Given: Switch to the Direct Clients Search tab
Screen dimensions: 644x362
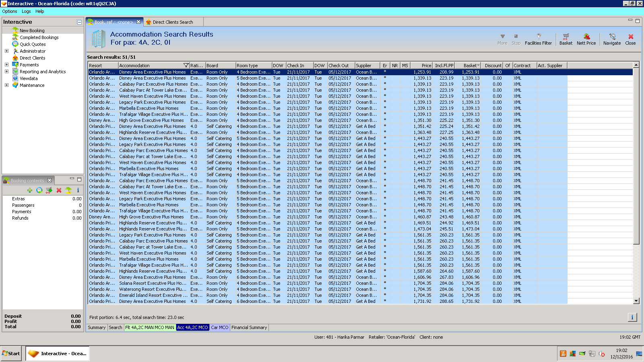Looking at the screenshot, I should [172, 22].
